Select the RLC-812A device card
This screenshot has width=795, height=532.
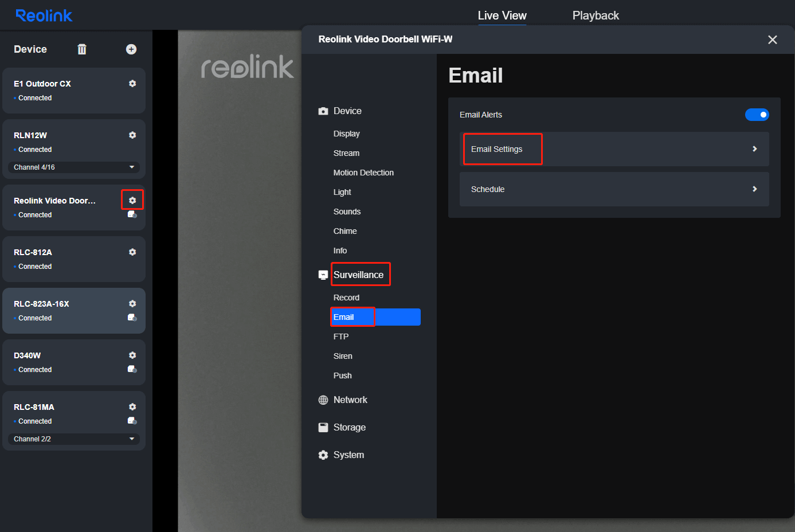tap(74, 259)
